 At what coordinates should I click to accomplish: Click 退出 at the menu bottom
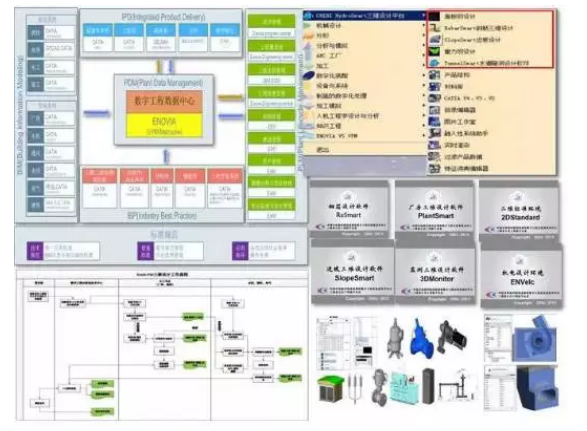click(323, 150)
